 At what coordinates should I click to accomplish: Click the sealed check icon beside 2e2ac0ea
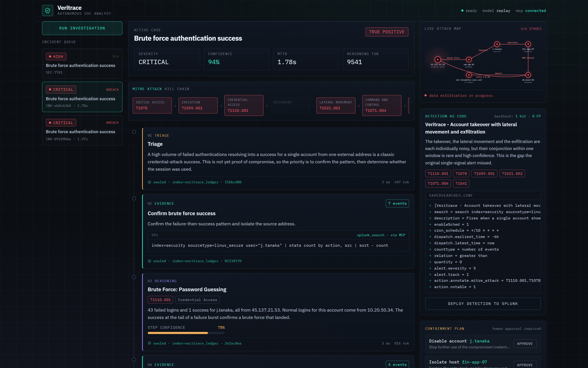149,343
